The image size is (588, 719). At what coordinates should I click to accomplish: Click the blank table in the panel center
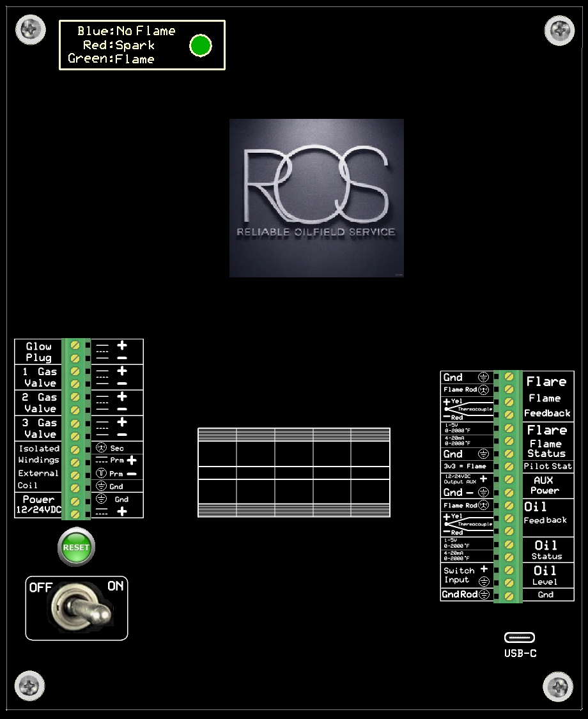click(x=293, y=472)
